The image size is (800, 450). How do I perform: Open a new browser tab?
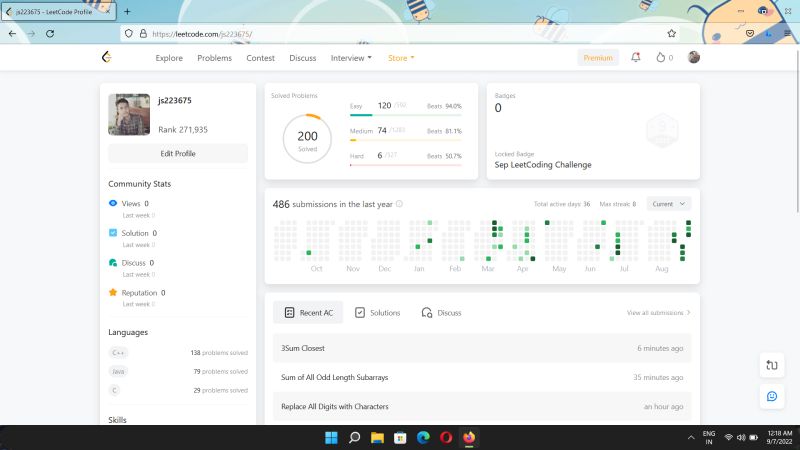[x=127, y=11]
